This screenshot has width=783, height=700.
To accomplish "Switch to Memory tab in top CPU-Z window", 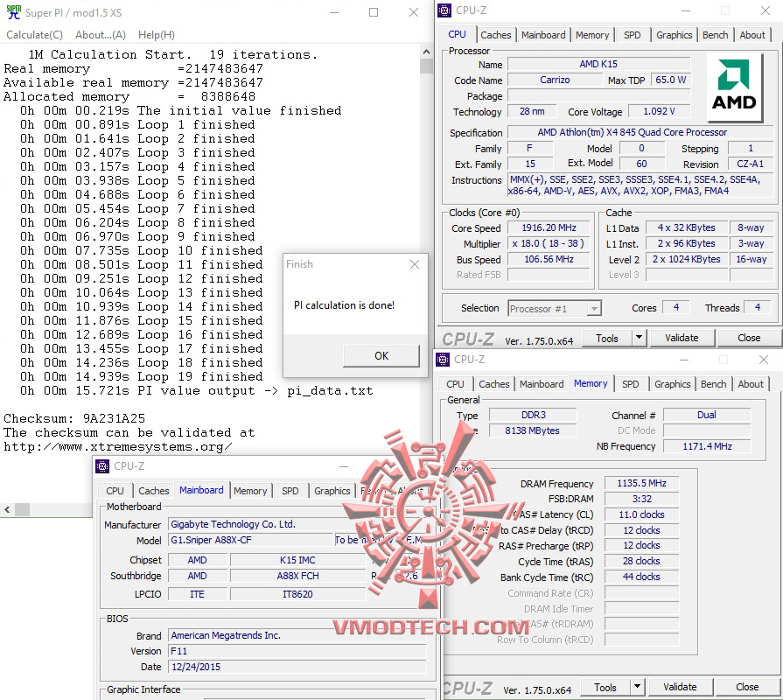I will (592, 35).
